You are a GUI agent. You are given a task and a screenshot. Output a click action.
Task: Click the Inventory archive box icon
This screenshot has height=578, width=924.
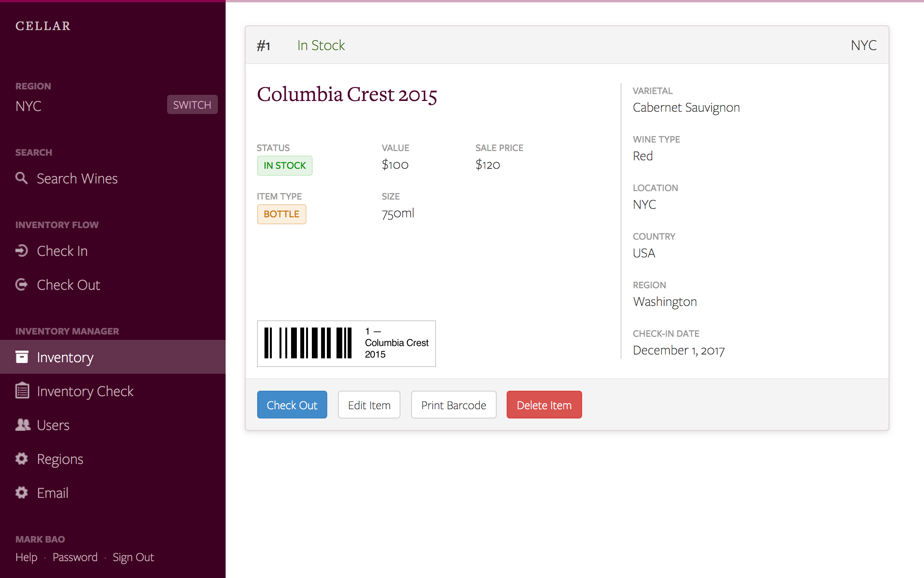click(x=22, y=357)
